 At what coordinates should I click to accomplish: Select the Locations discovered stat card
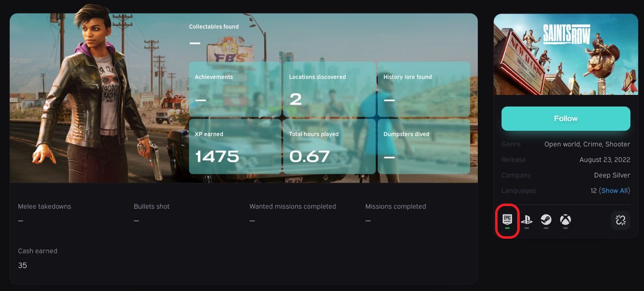click(329, 89)
